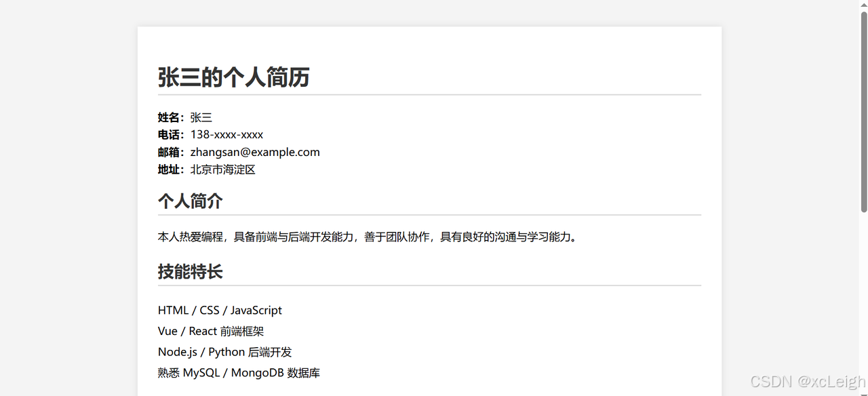The image size is (868, 396).
Task: Click the address 北京市海淀区
Action: point(222,170)
